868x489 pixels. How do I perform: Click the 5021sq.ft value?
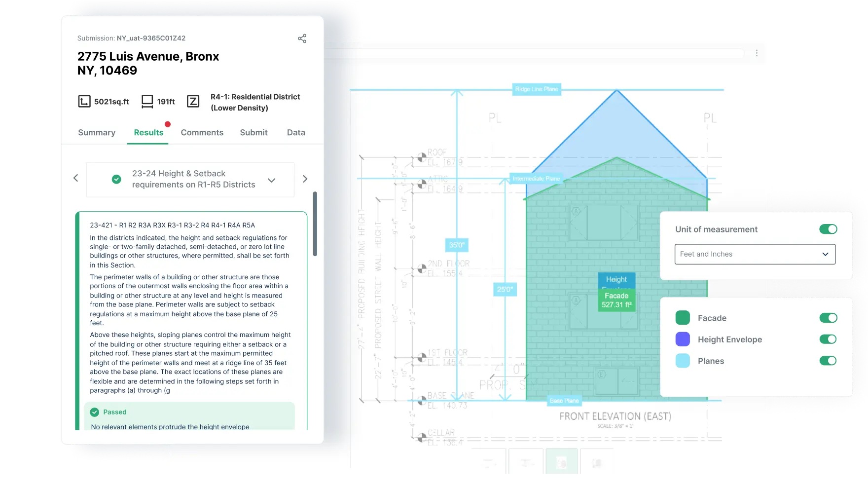point(111,102)
